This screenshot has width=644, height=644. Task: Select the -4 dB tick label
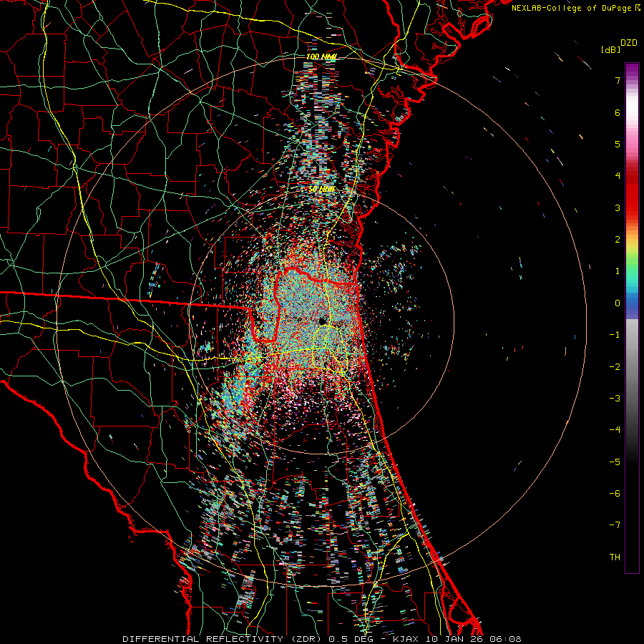[615, 430]
